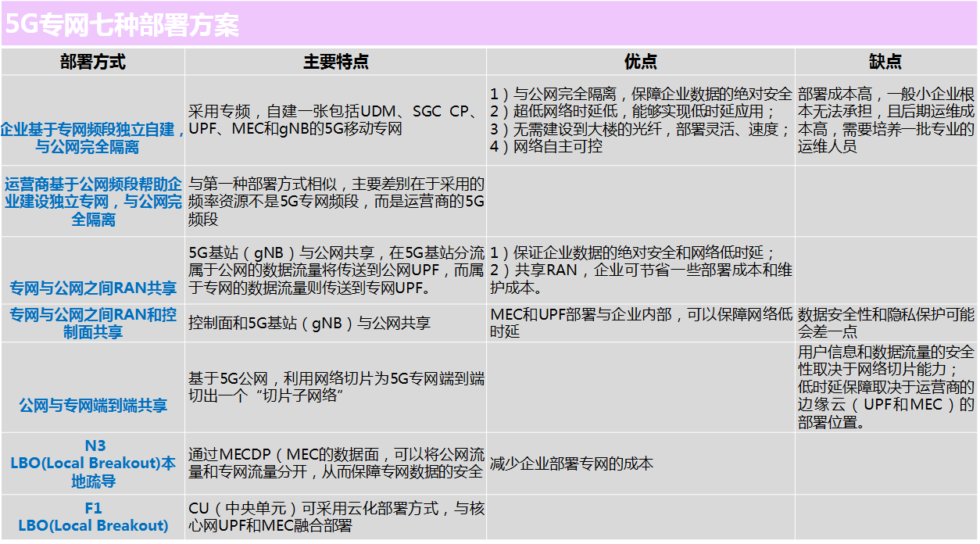The image size is (980, 544).
Task: Select the cell "减少企业部署专网的成本"
Action: [571, 463]
